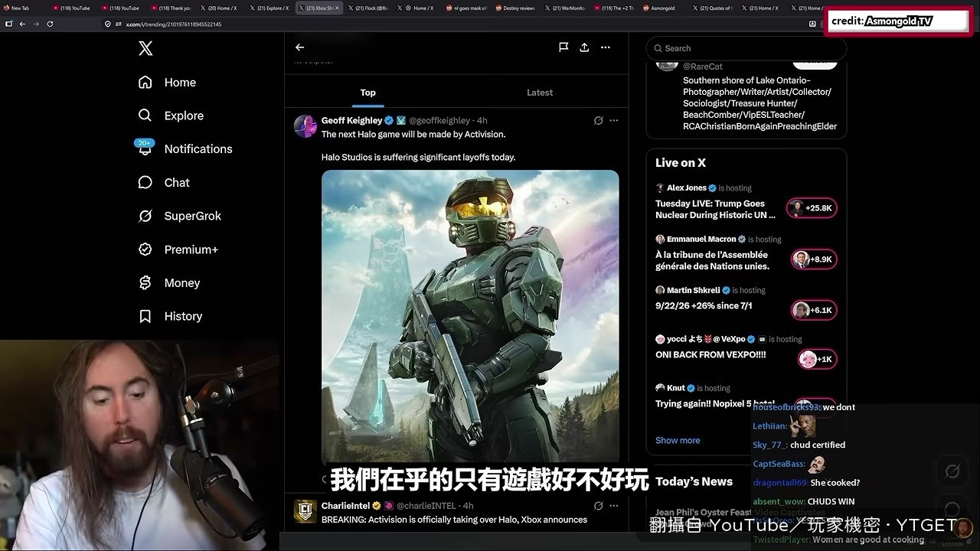The image size is (980, 551).
Task: Open 'Tuesday LIVE: Trump Goes Nuclear' broadcast title
Action: (x=715, y=210)
